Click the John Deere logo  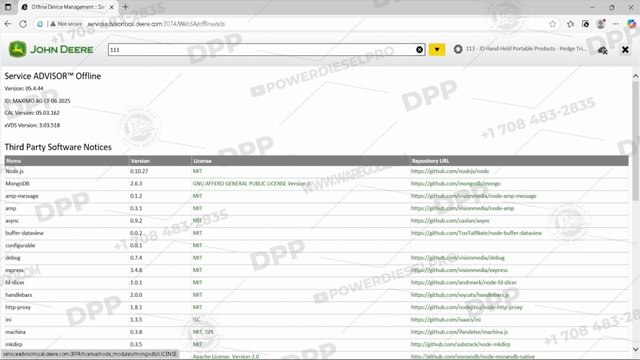(x=51, y=49)
